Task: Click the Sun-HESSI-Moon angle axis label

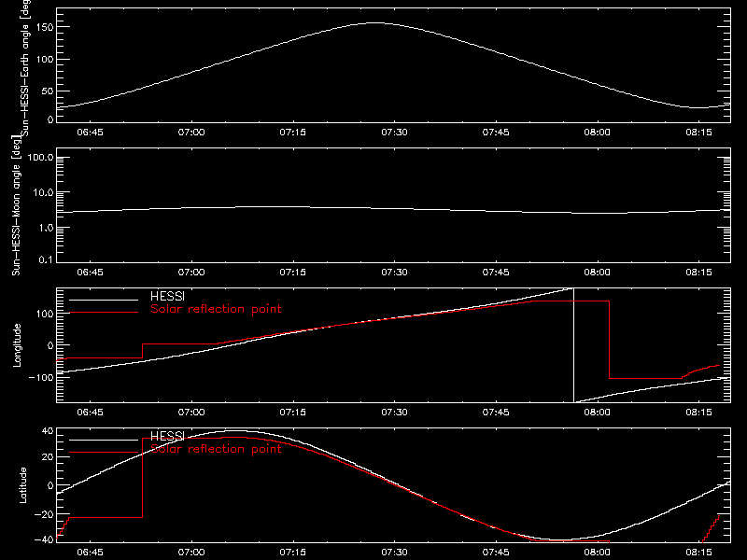Action: [x=16, y=205]
